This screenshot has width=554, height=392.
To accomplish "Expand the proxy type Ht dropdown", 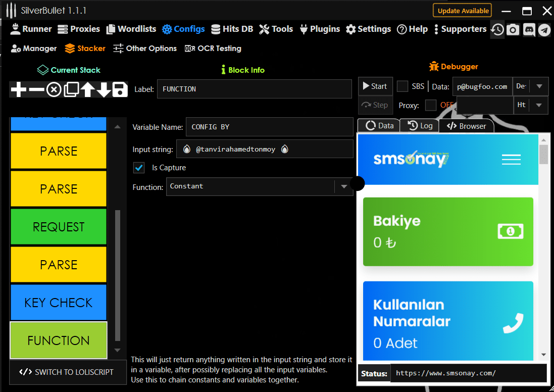I will coord(539,105).
